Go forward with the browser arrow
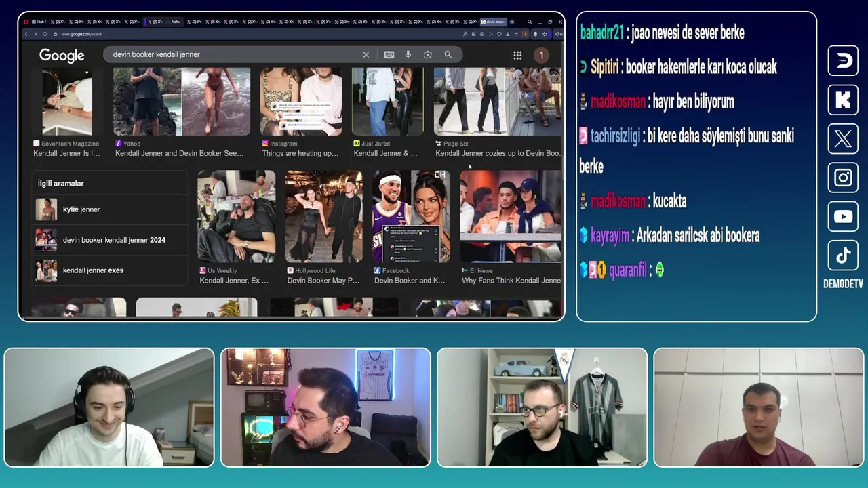868x488 pixels. [x=35, y=34]
